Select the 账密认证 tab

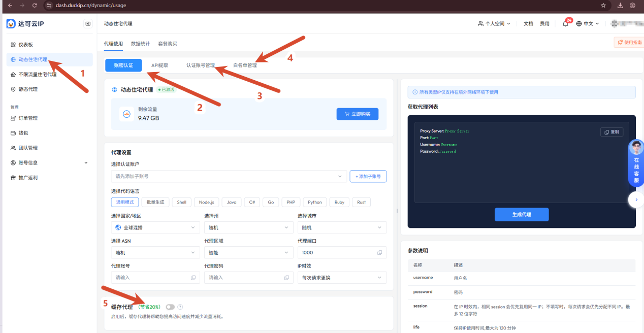click(x=123, y=65)
